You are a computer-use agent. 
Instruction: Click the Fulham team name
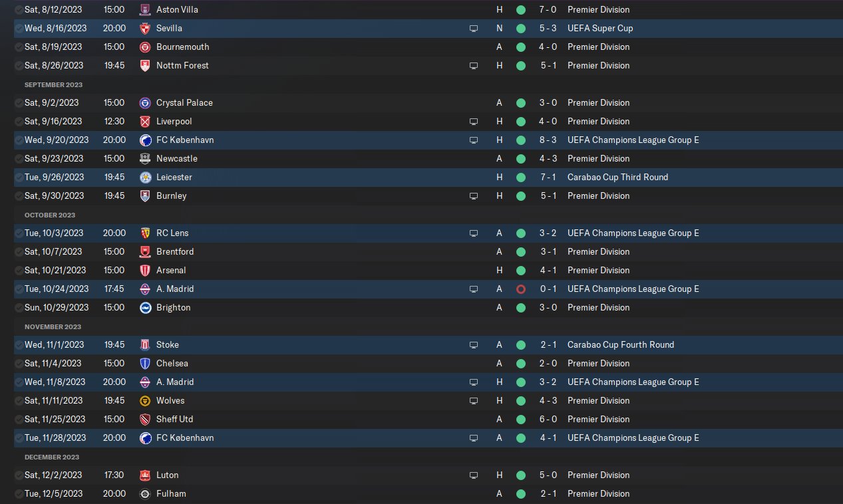coord(171,494)
